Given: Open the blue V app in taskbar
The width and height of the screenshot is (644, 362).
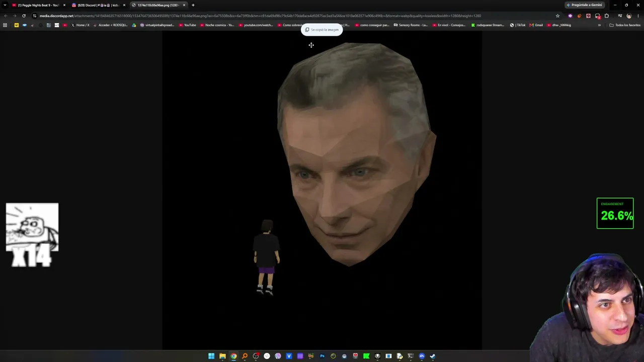Looking at the screenshot, I should (289, 356).
